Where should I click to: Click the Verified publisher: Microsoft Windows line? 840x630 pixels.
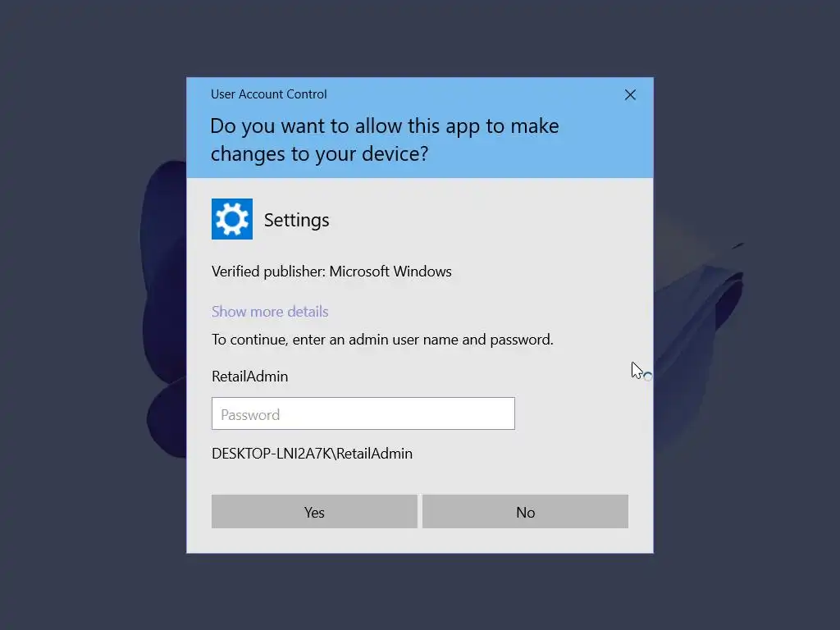coord(331,272)
